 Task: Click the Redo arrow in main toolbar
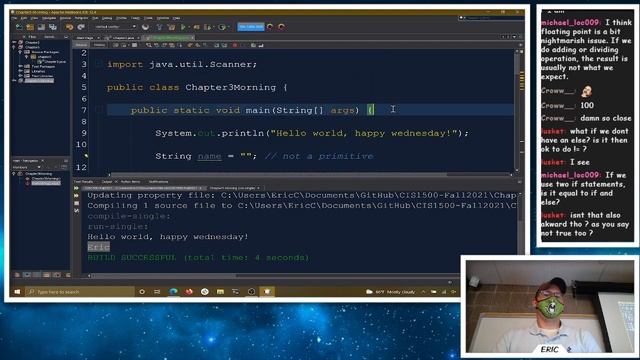[x=81, y=27]
